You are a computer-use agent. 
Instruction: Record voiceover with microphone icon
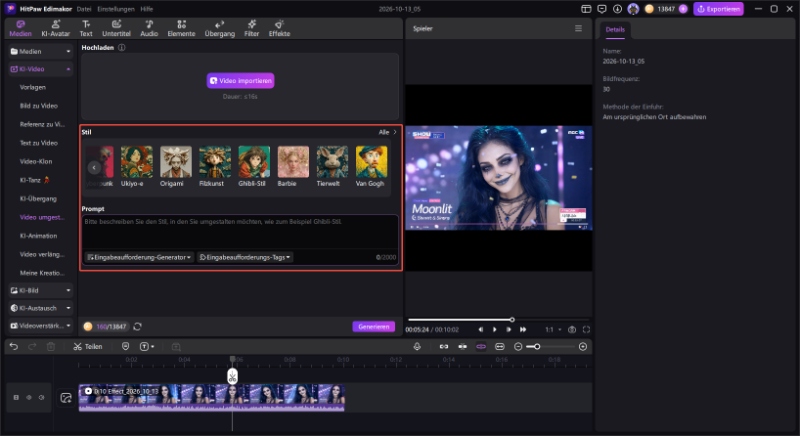pos(417,347)
